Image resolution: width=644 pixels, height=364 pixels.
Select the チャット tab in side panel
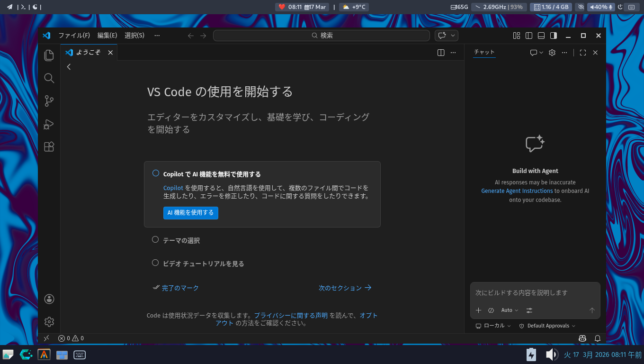(484, 52)
